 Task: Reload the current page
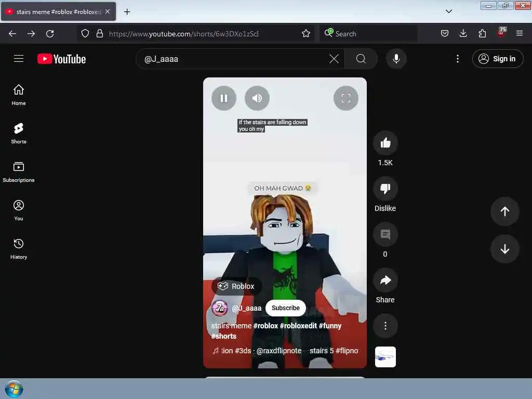pyautogui.click(x=50, y=34)
